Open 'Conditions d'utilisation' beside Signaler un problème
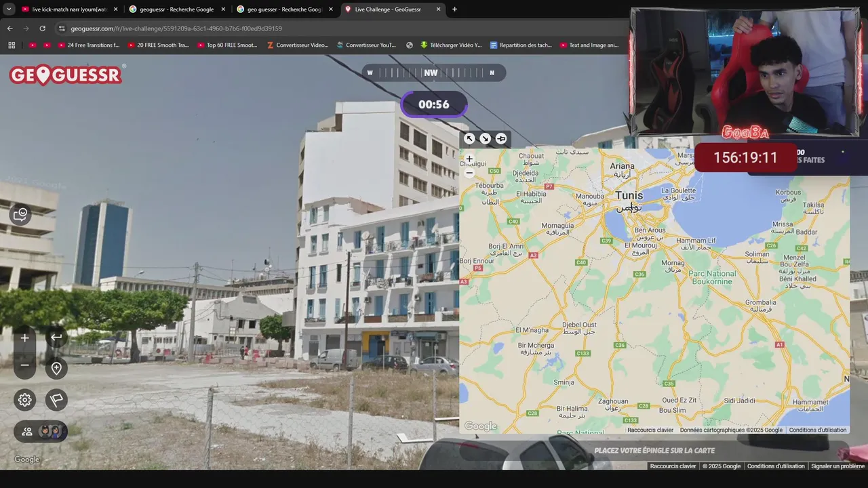868x488 pixels. pyautogui.click(x=776, y=466)
